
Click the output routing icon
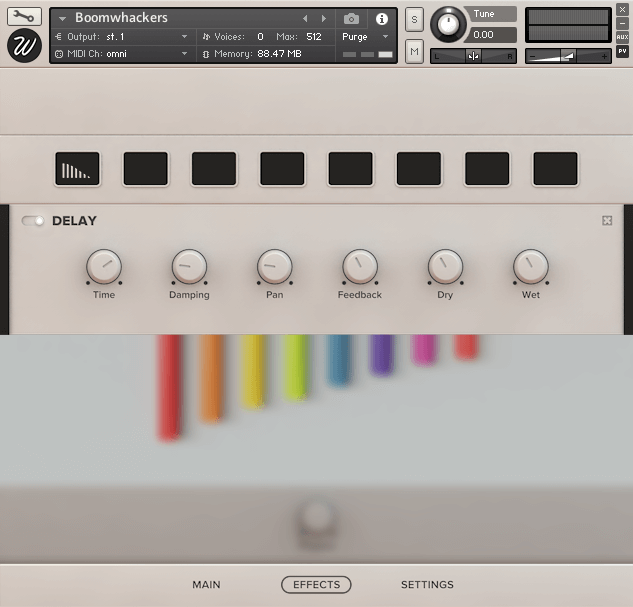[59, 37]
